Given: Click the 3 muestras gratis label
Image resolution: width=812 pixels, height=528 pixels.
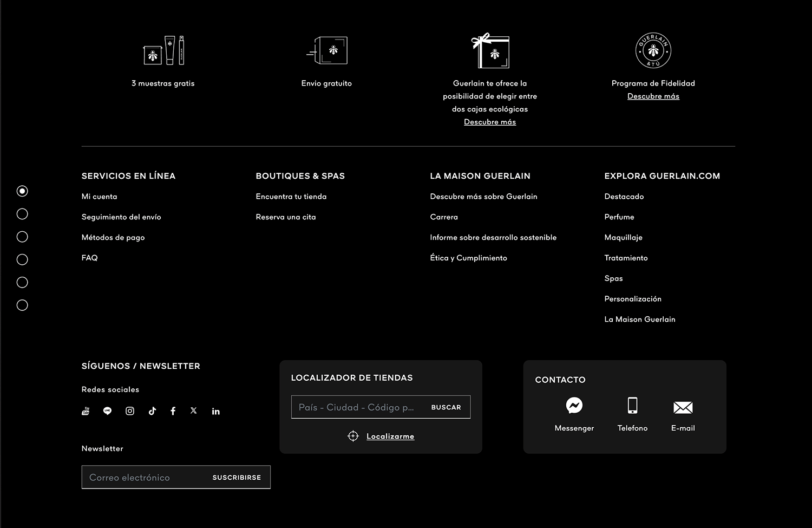Looking at the screenshot, I should click(x=163, y=83).
